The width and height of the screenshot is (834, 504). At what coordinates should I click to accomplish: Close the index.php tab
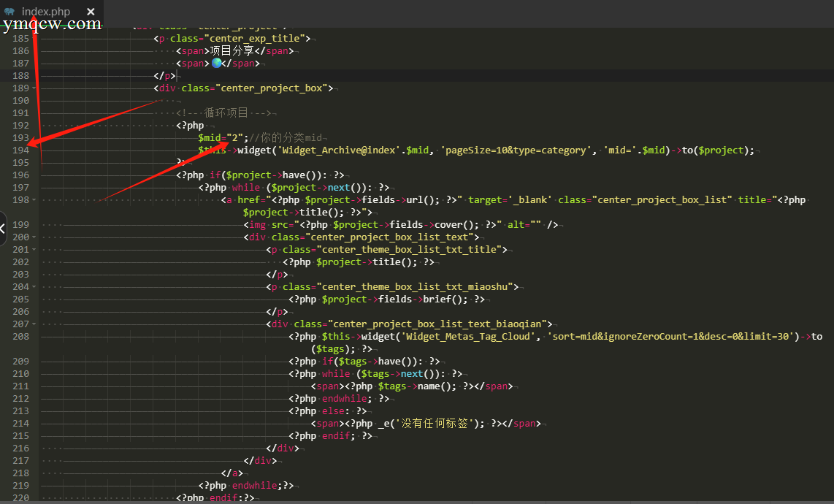91,11
